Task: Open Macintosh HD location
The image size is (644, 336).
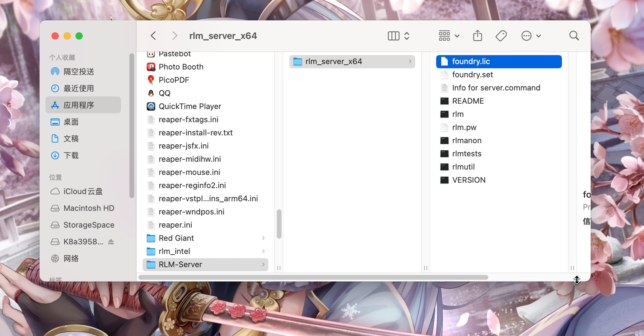Action: point(89,208)
